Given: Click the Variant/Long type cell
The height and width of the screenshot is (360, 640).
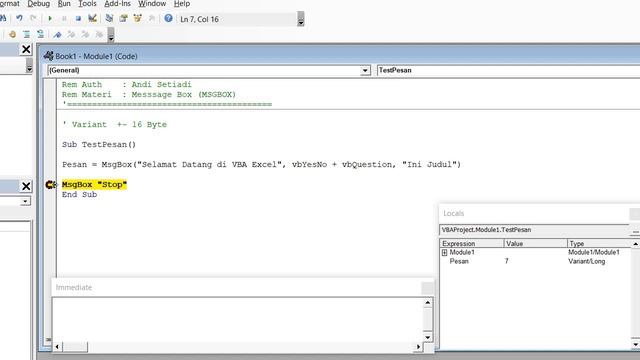Looking at the screenshot, I should pyautogui.click(x=587, y=261).
